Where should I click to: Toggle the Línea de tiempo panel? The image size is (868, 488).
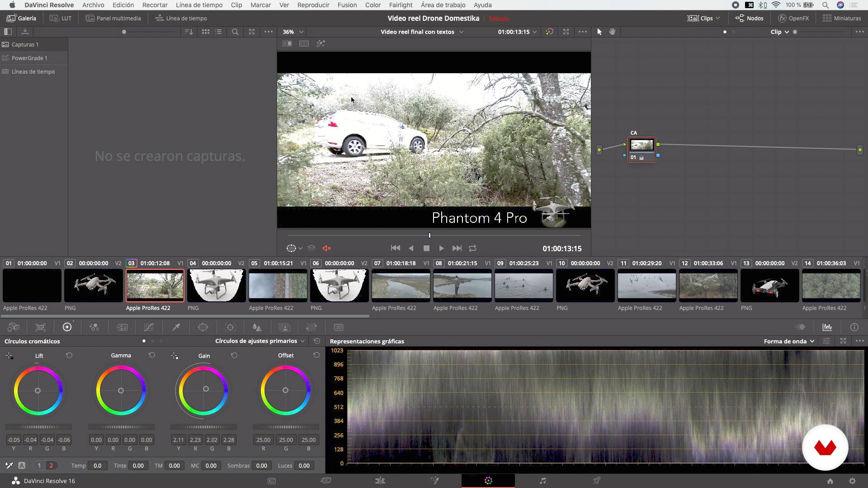point(181,18)
